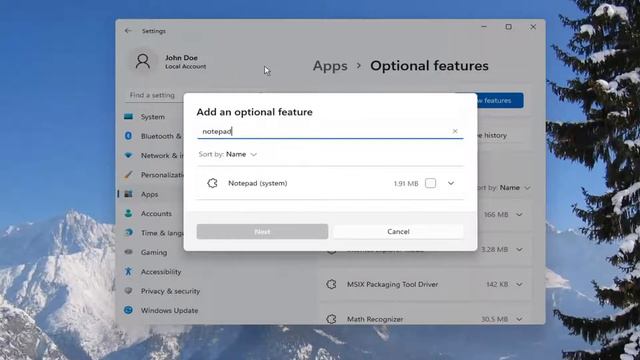Screen dimensions: 640x360
Task: Click the View features button
Action: tap(500, 100)
